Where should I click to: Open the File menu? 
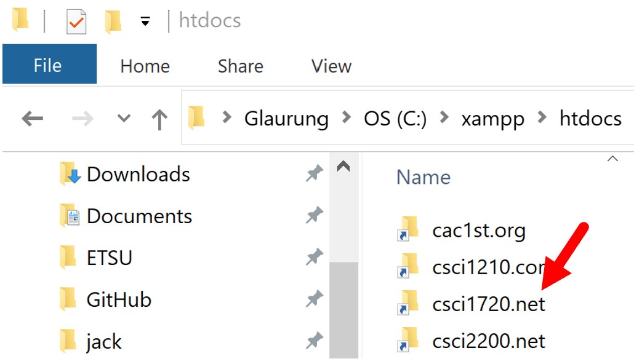click(x=48, y=65)
